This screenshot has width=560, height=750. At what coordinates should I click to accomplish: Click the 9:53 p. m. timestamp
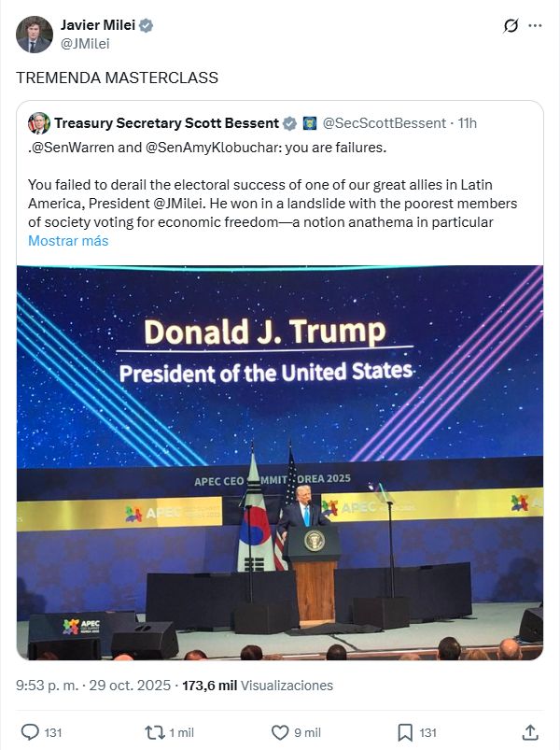[48, 686]
